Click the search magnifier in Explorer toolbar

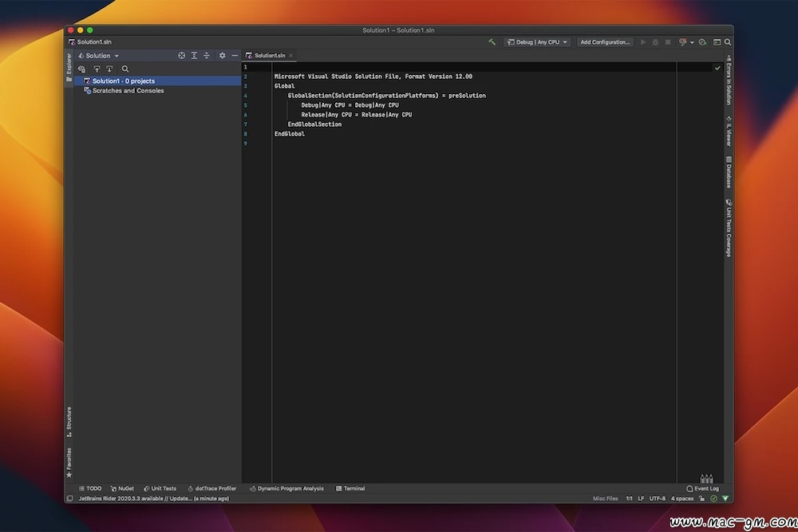(x=124, y=69)
